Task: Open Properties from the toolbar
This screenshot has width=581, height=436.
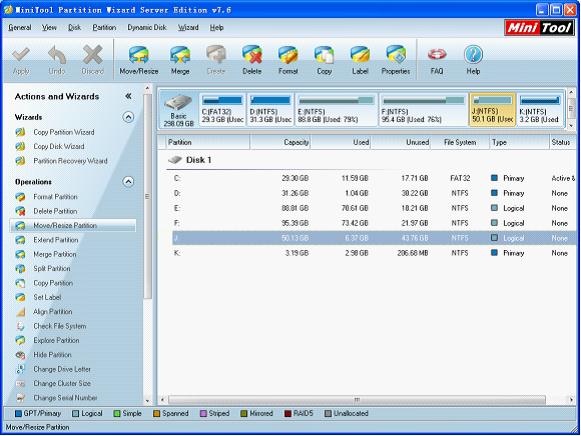Action: pos(396,61)
